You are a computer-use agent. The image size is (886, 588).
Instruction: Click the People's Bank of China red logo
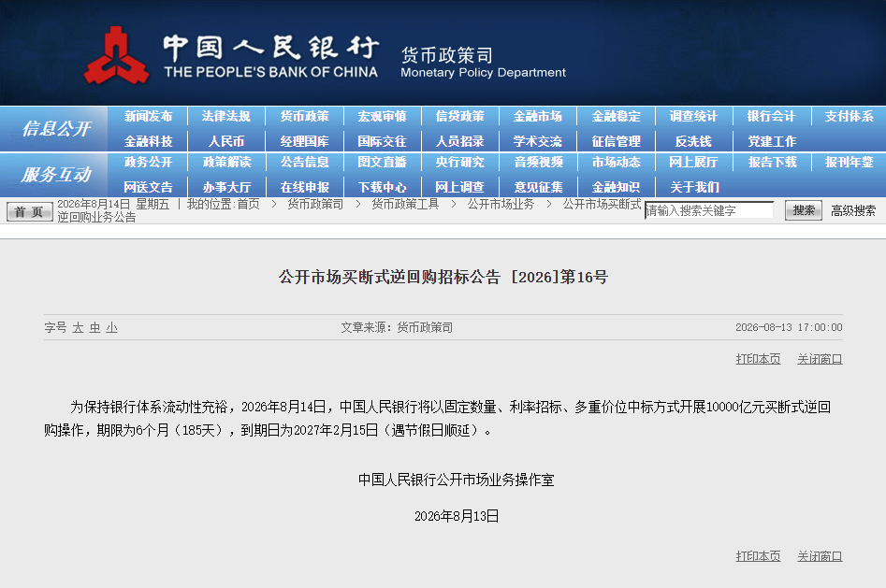point(116,56)
